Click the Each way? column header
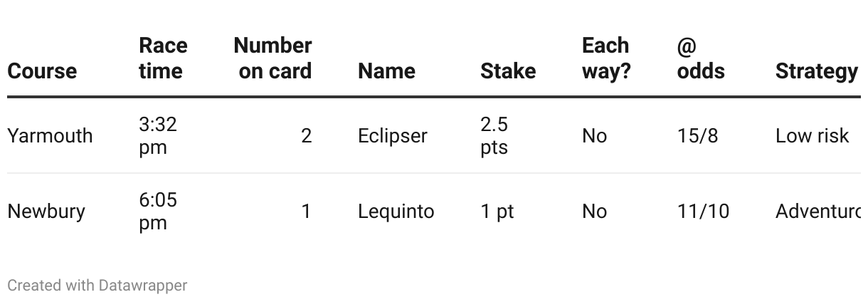Image resolution: width=868 pixels, height=302 pixels. [606, 58]
